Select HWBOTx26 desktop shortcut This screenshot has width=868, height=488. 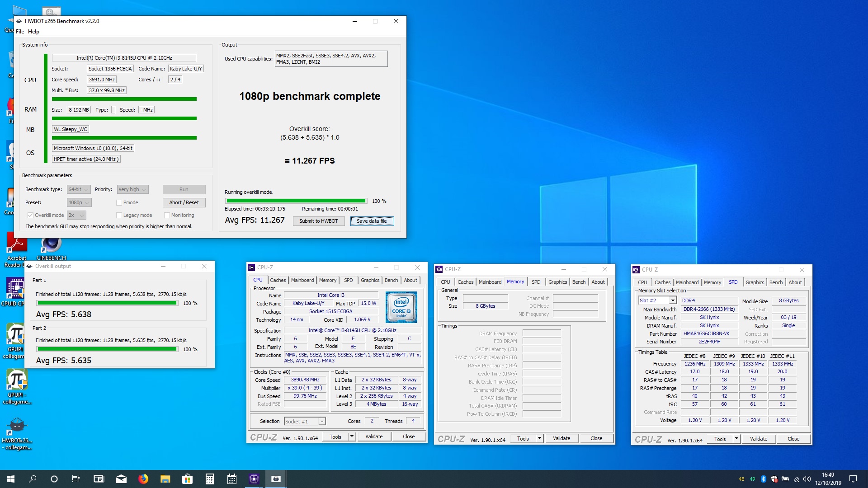[x=17, y=434]
